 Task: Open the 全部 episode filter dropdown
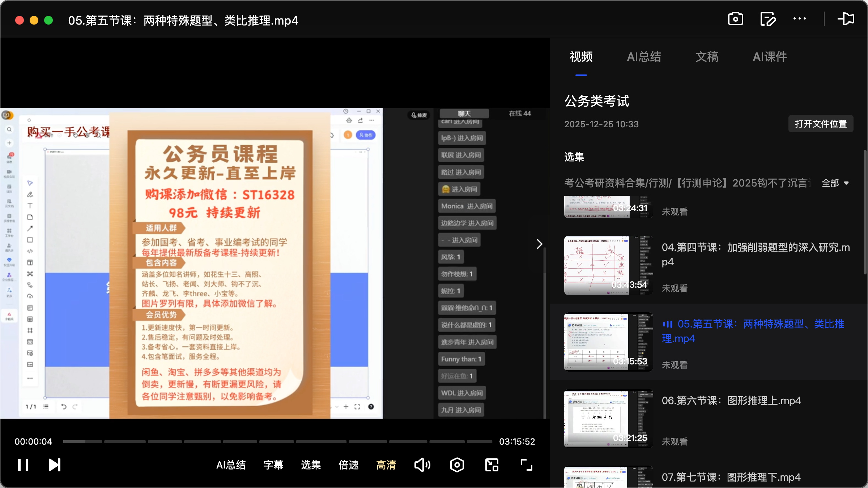pos(835,183)
